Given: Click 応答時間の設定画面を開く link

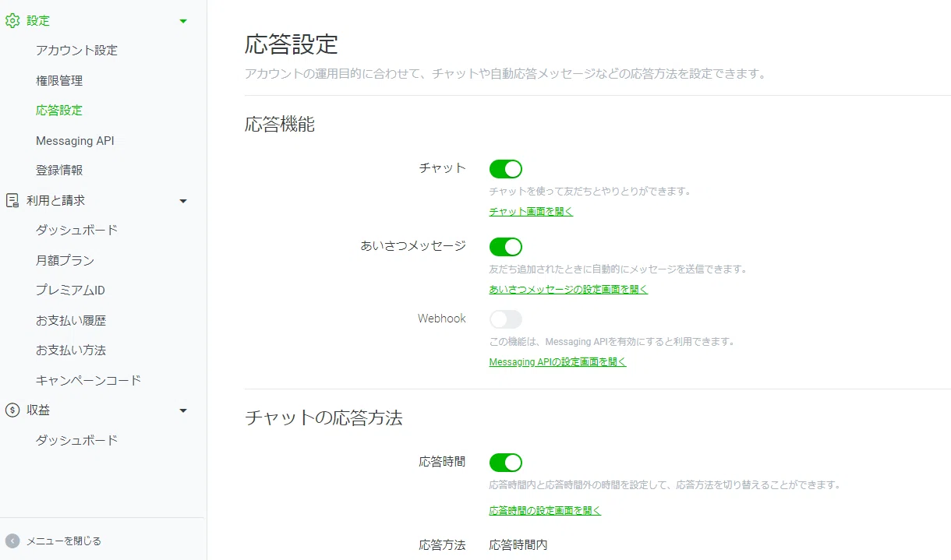Looking at the screenshot, I should [545, 511].
